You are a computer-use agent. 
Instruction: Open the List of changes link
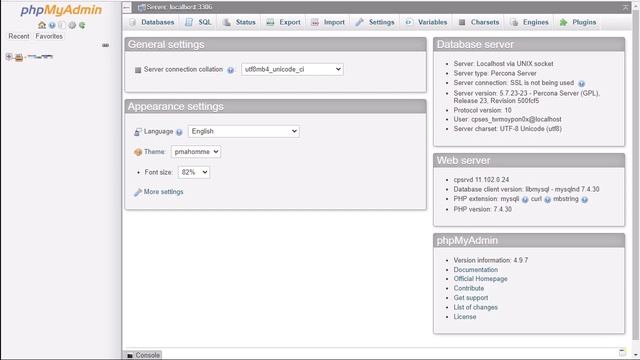(476, 307)
